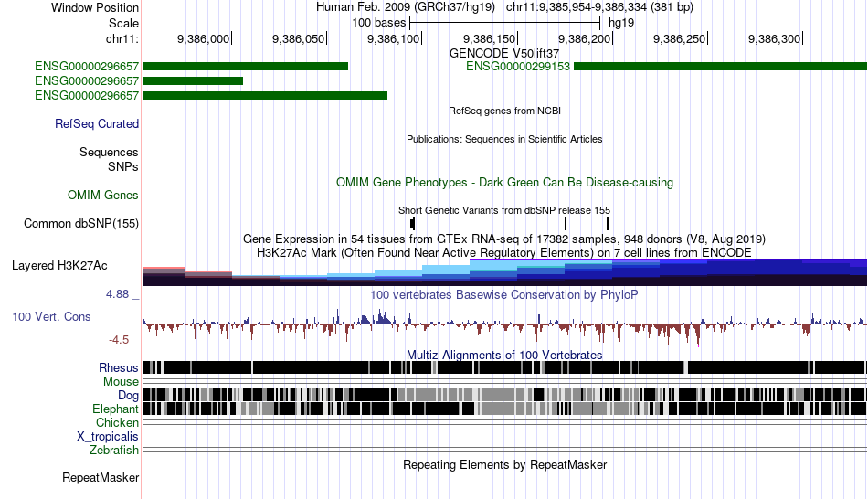The image size is (868, 499).
Task: Click the 100 bases scale bar
Action: pos(505,23)
